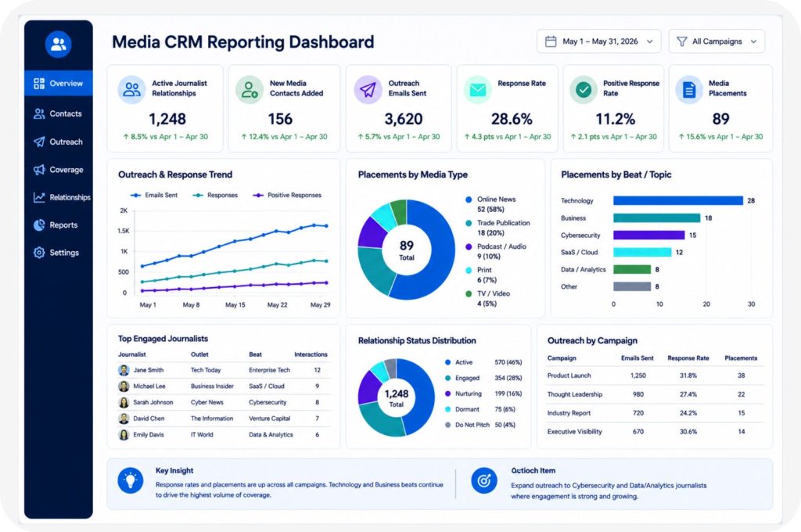Toggle the Responses legend series

[x=216, y=196]
